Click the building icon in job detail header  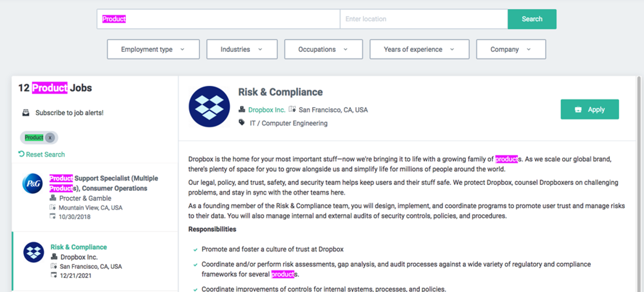(x=242, y=109)
